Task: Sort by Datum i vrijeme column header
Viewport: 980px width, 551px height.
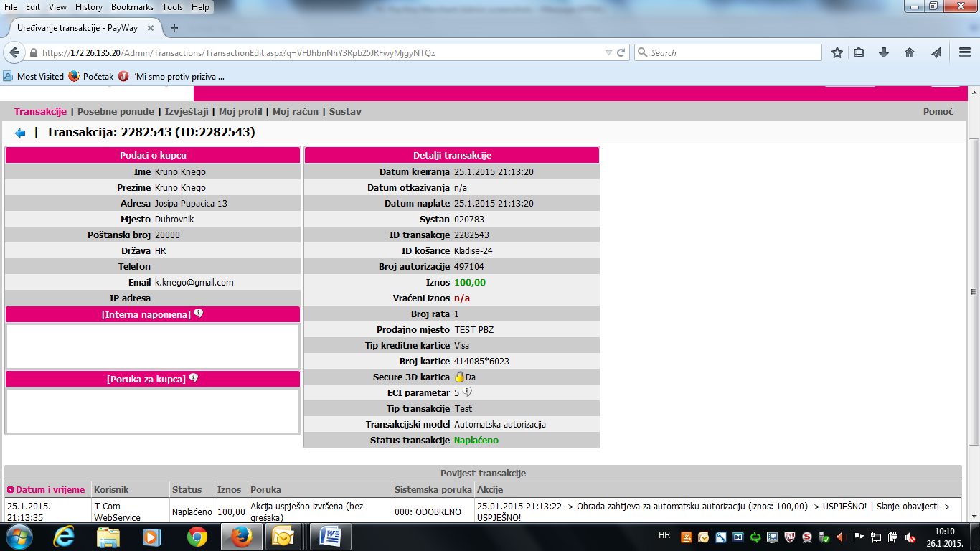Action: pos(50,489)
